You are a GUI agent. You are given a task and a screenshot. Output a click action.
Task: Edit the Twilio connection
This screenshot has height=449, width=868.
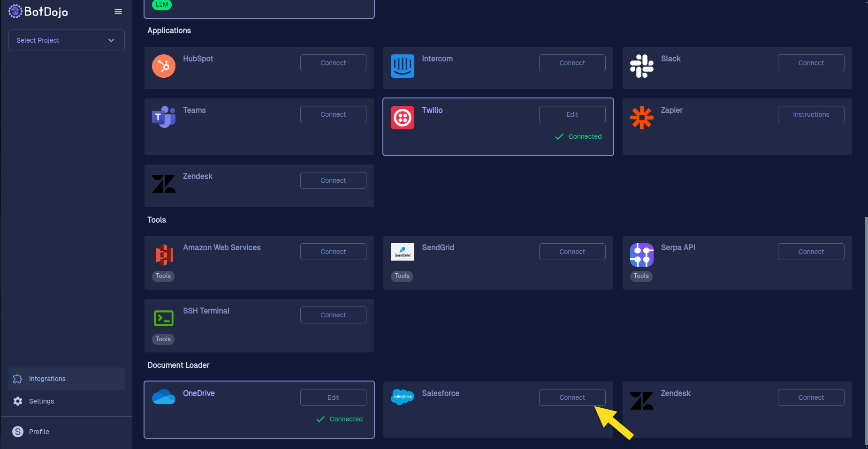572,114
